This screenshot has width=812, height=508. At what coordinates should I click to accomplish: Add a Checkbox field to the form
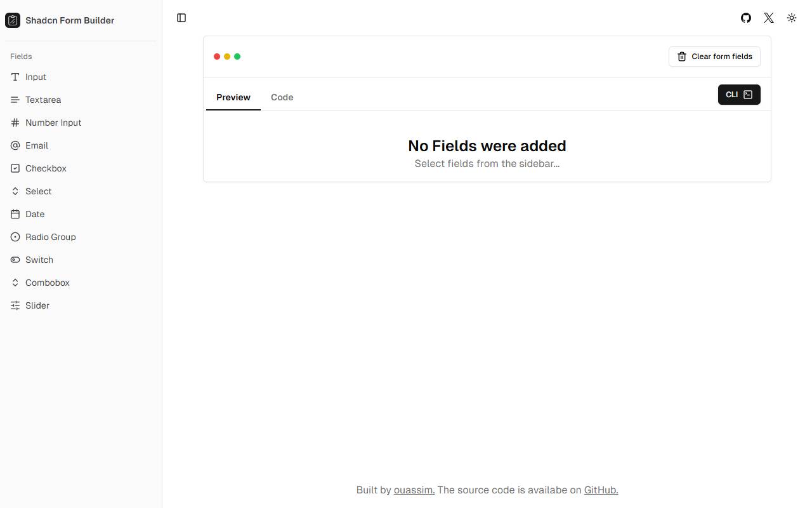coord(81,168)
